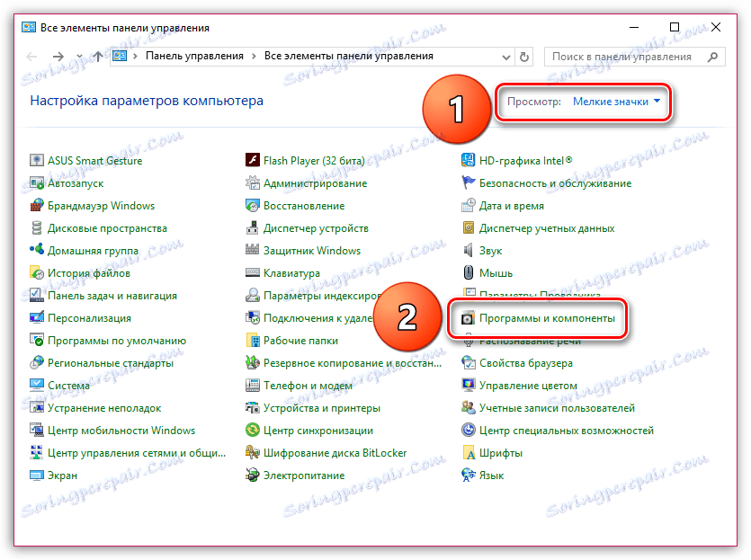Expand the address bar history dropdown

click(505, 57)
